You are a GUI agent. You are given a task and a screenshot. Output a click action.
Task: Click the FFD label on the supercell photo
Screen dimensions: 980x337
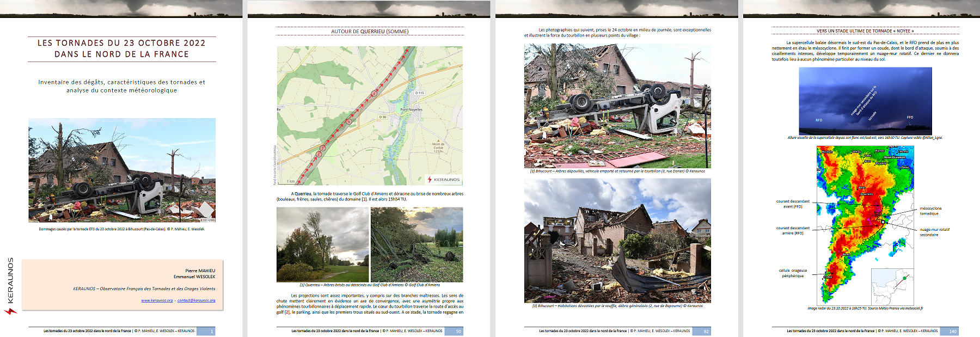click(910, 117)
